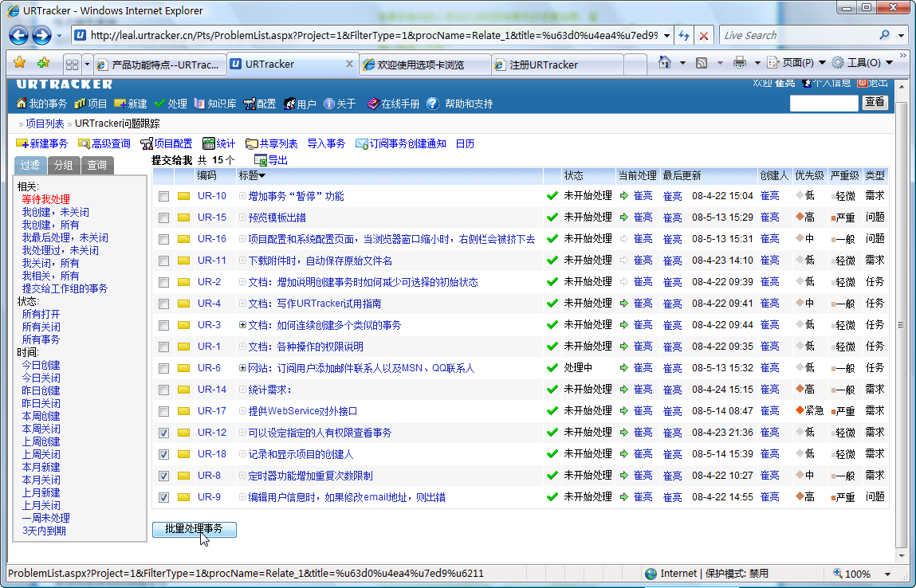Switch to the 欢迎使用选项卡浏览 tab

(x=425, y=65)
